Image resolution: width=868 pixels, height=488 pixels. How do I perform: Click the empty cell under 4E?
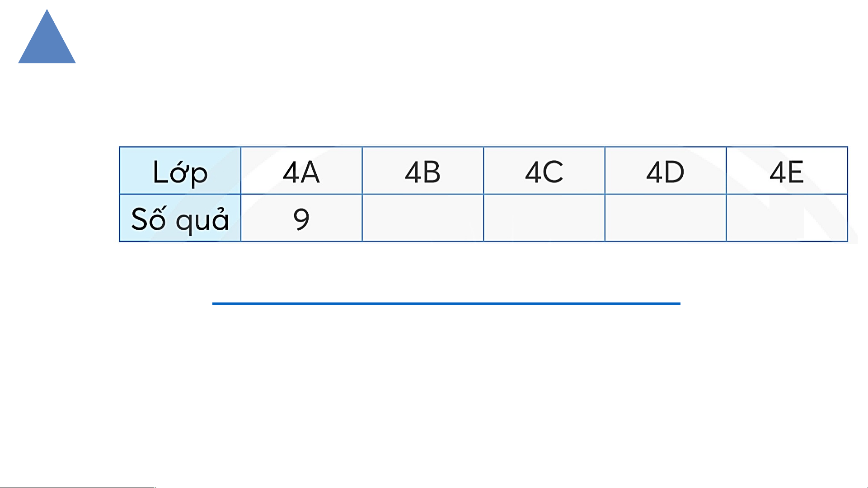point(787,218)
